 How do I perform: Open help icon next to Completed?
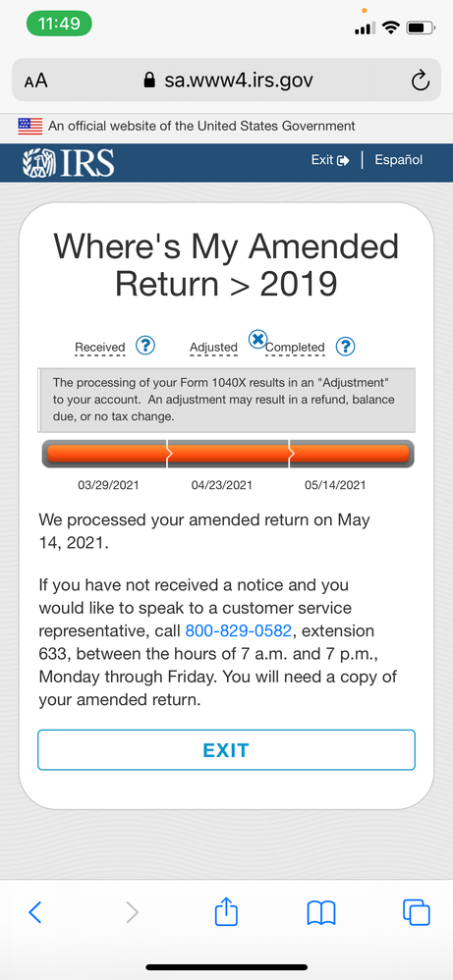point(345,346)
